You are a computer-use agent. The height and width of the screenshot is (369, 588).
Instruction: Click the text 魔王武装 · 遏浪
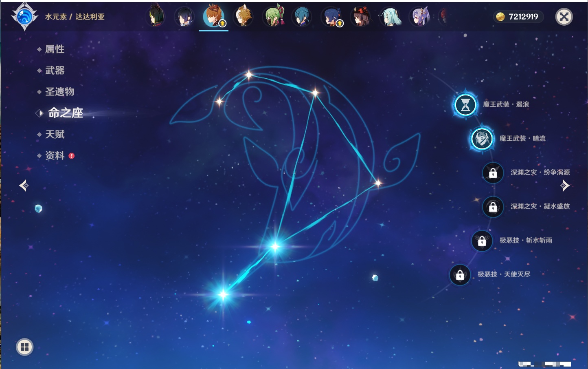click(506, 104)
